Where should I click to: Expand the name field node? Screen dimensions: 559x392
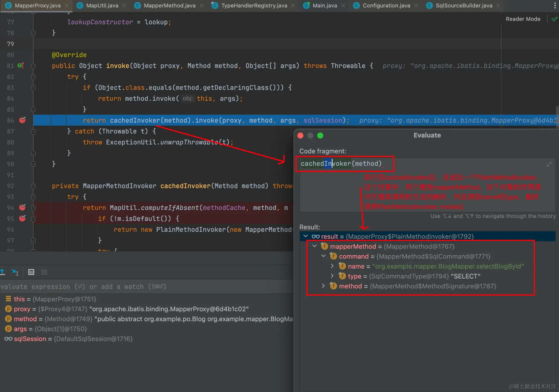click(332, 266)
